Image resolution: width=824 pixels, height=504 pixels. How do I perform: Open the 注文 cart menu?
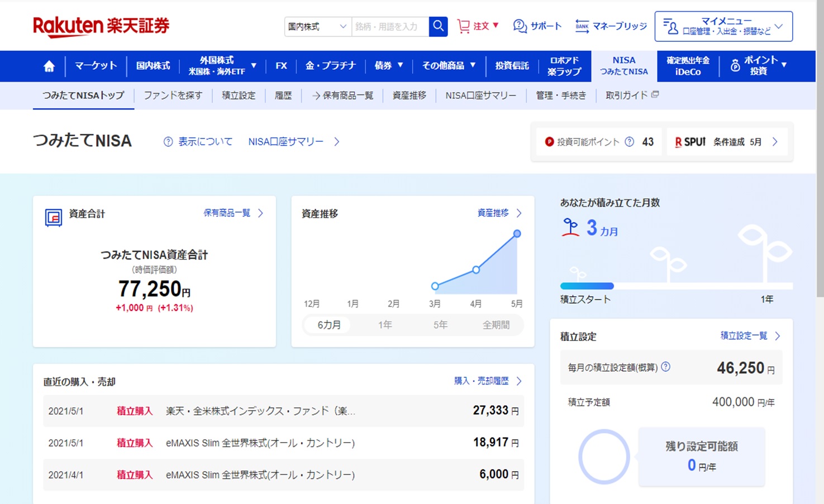point(478,26)
